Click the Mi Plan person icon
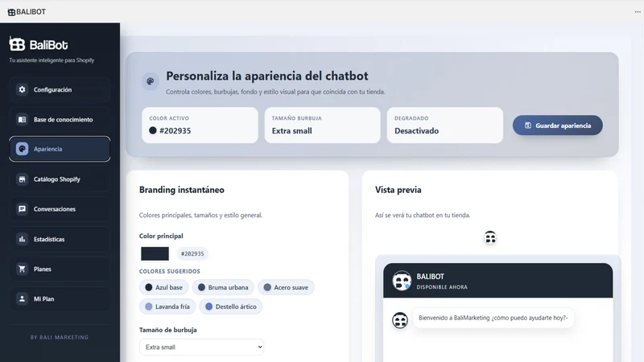The image size is (644, 362). click(x=23, y=298)
